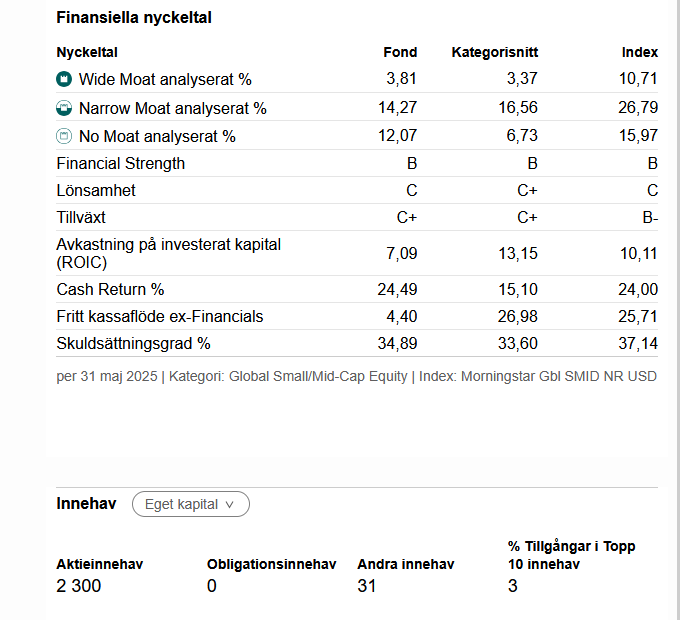Click the Obligationsinnehav heading
The image size is (680, 620).
271,564
